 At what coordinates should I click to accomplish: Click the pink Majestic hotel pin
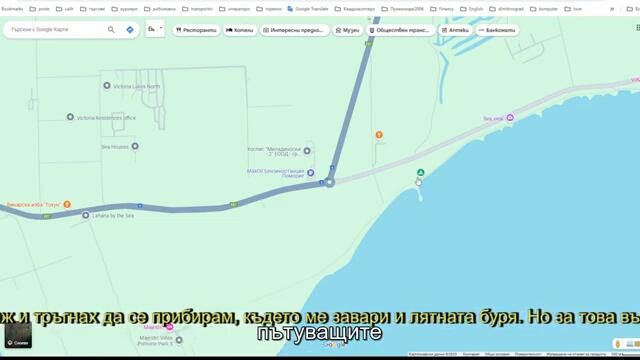170,327
